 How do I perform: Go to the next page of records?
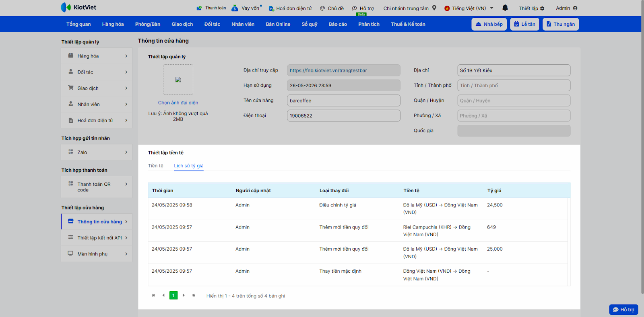[184, 295]
